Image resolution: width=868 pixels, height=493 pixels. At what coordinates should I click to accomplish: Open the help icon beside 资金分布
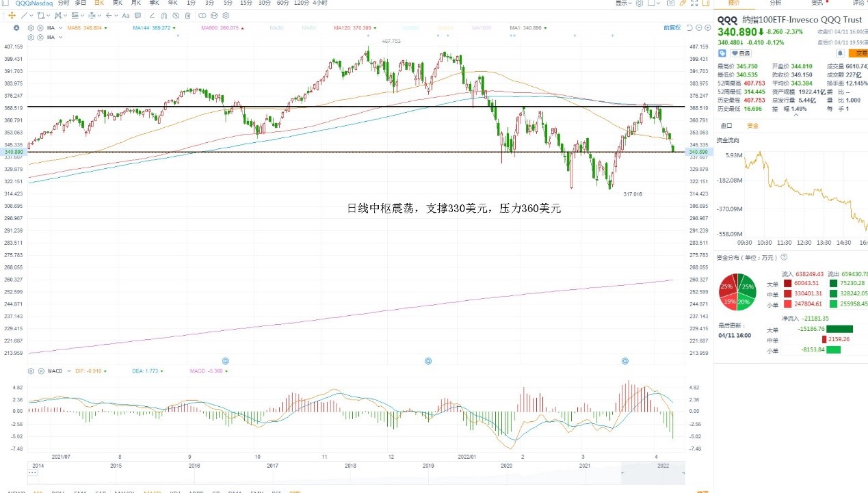point(784,257)
